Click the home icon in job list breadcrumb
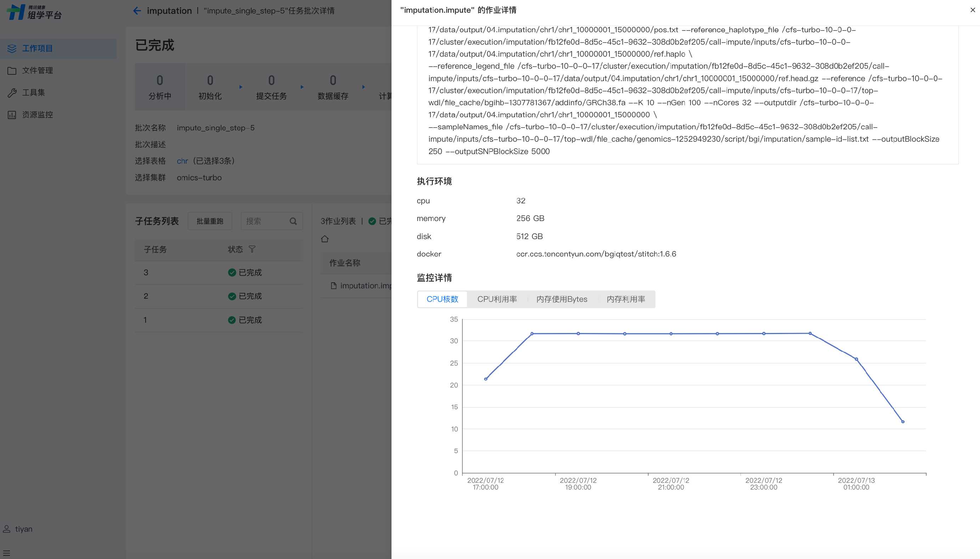Viewport: 980px width, 559px height. tap(325, 239)
